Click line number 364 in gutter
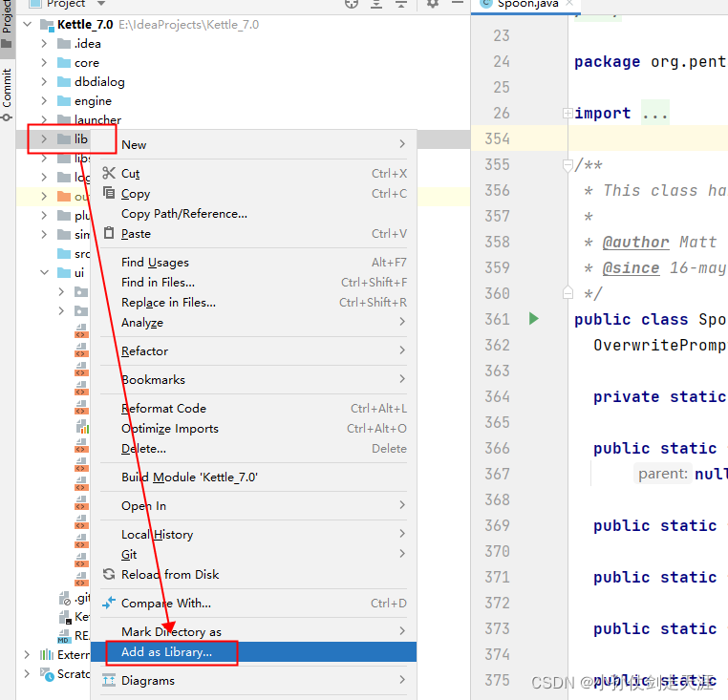 coord(497,396)
